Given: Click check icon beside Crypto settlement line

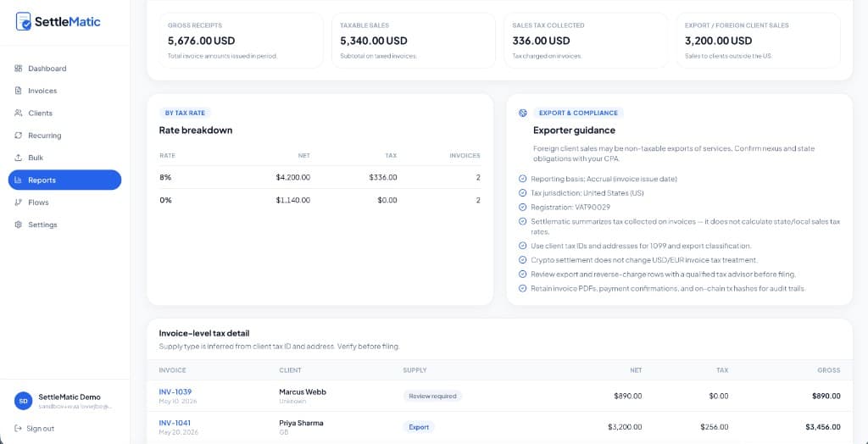Looking at the screenshot, I should pyautogui.click(x=522, y=259).
